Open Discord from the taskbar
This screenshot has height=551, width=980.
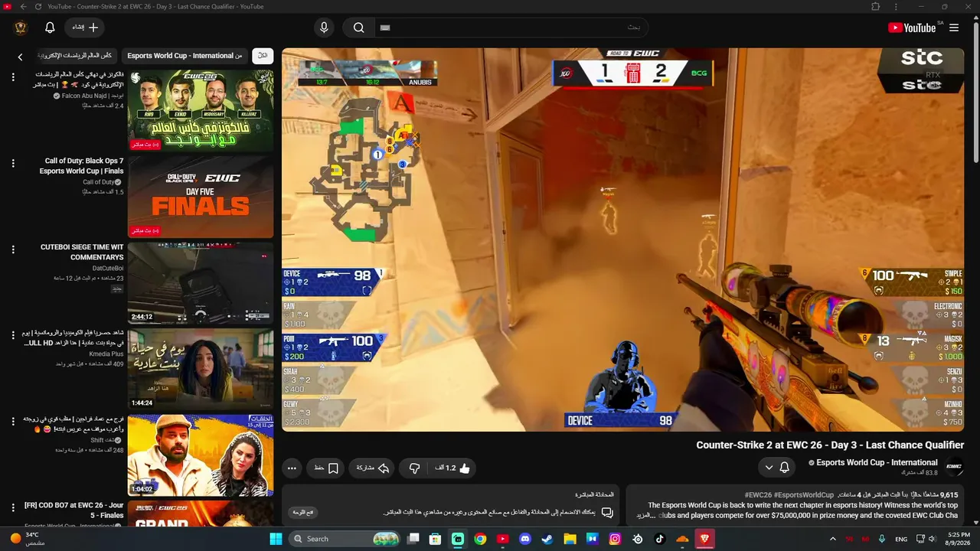click(525, 539)
